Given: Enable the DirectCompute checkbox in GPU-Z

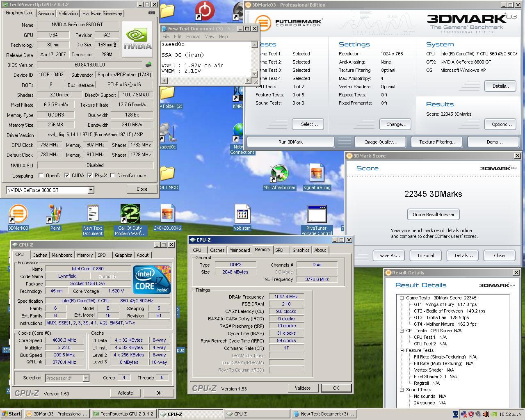Looking at the screenshot, I should click(112, 176).
